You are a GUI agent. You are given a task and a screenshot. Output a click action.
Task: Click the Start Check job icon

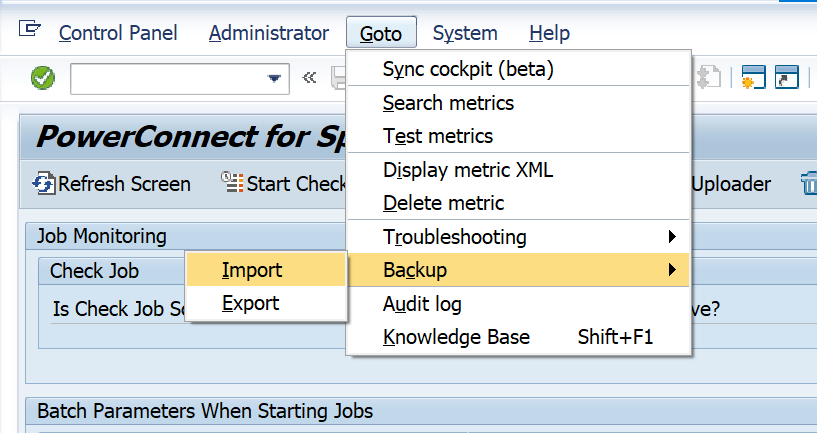coord(233,184)
